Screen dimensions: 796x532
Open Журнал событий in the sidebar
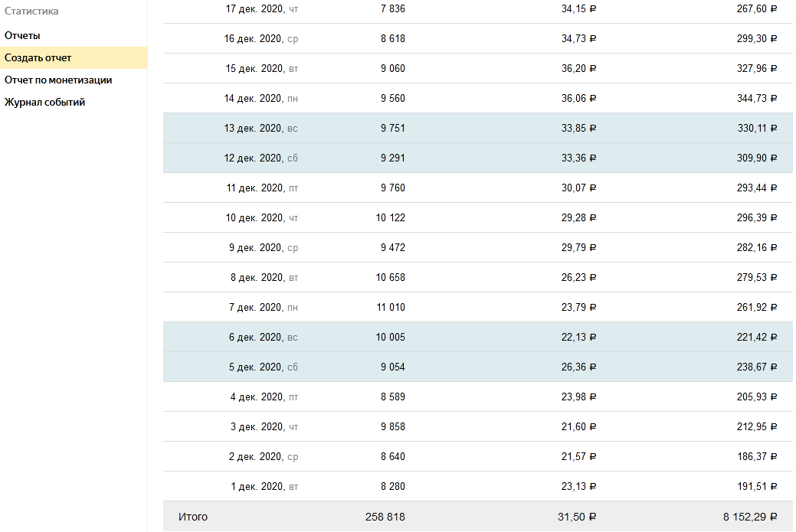44,102
